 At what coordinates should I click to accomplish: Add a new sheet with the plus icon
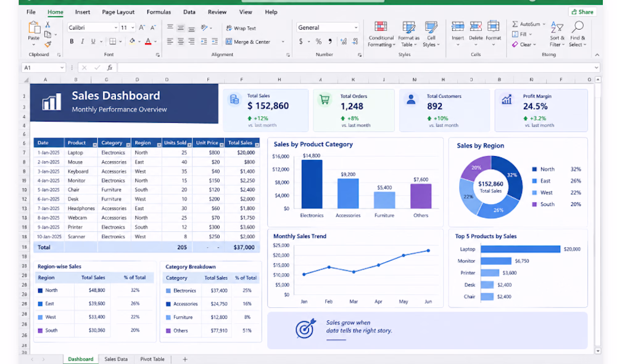pos(185,359)
